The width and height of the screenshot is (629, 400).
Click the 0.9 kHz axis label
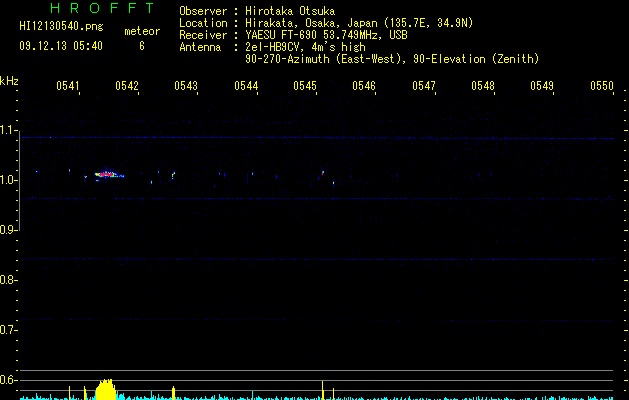coord(8,230)
